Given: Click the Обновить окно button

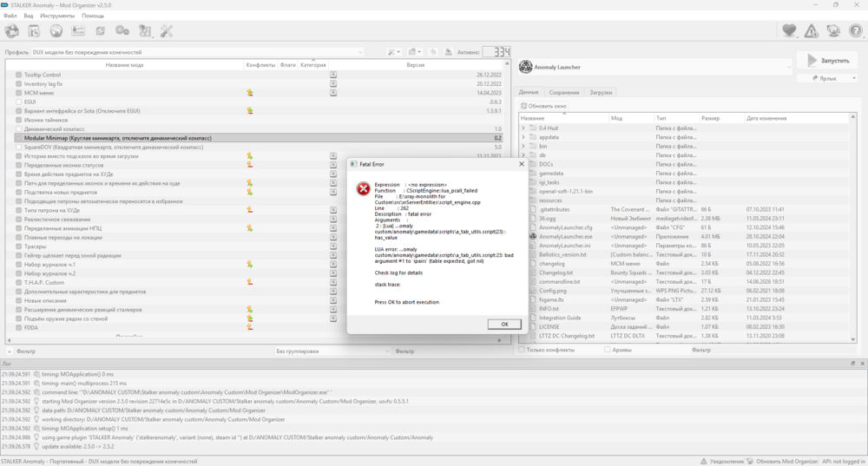Looking at the screenshot, I should coord(543,106).
